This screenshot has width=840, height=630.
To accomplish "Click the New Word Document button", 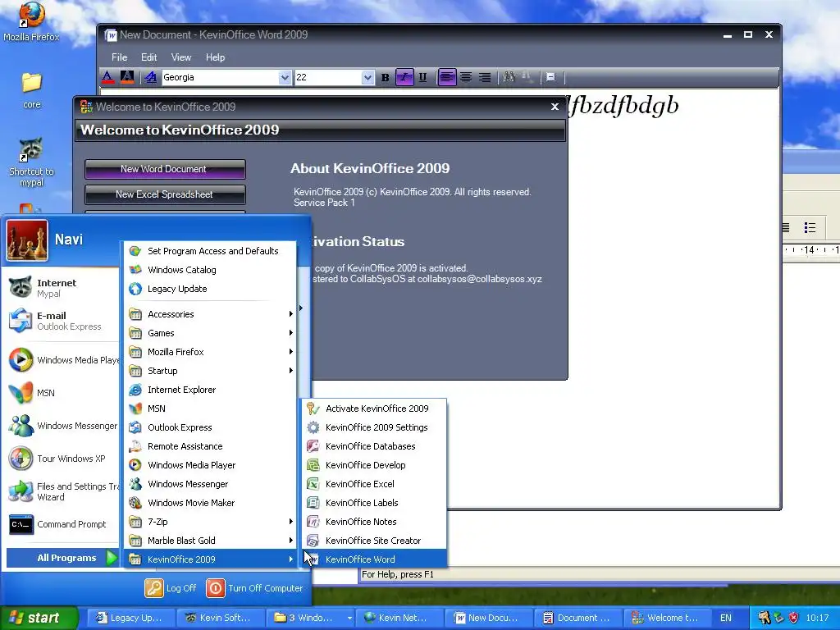I will [165, 169].
